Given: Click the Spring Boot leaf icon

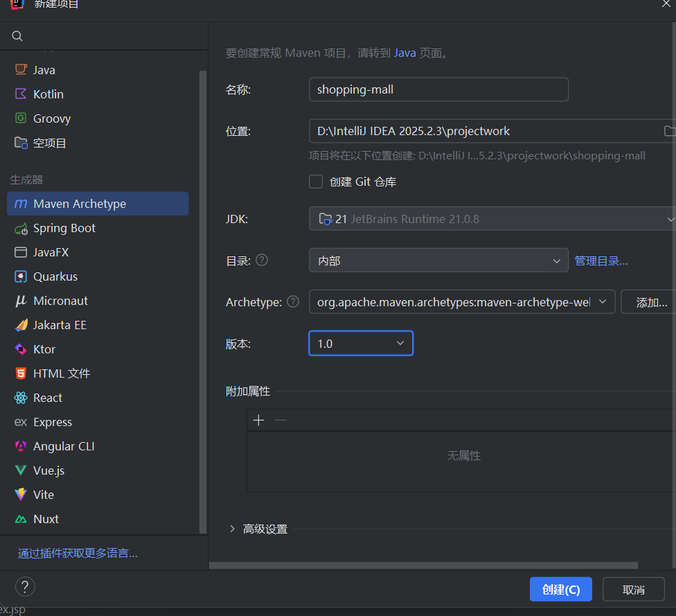Looking at the screenshot, I should click(x=21, y=228).
